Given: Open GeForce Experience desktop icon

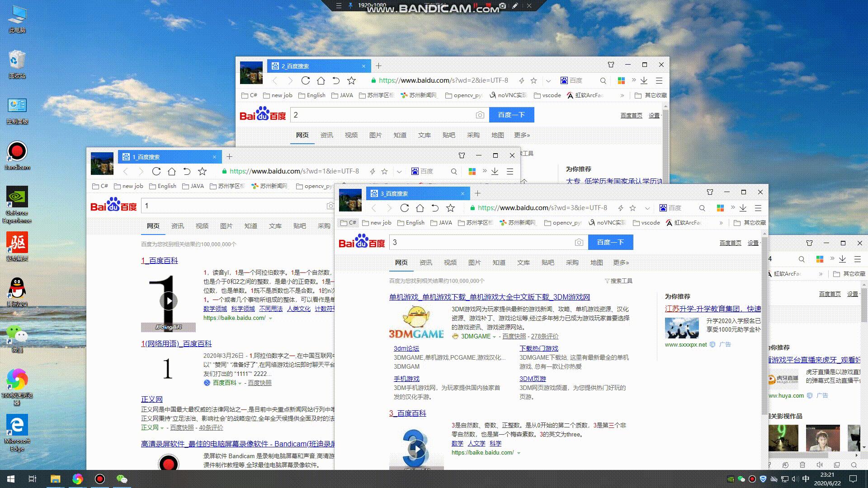Looking at the screenshot, I should tap(17, 205).
